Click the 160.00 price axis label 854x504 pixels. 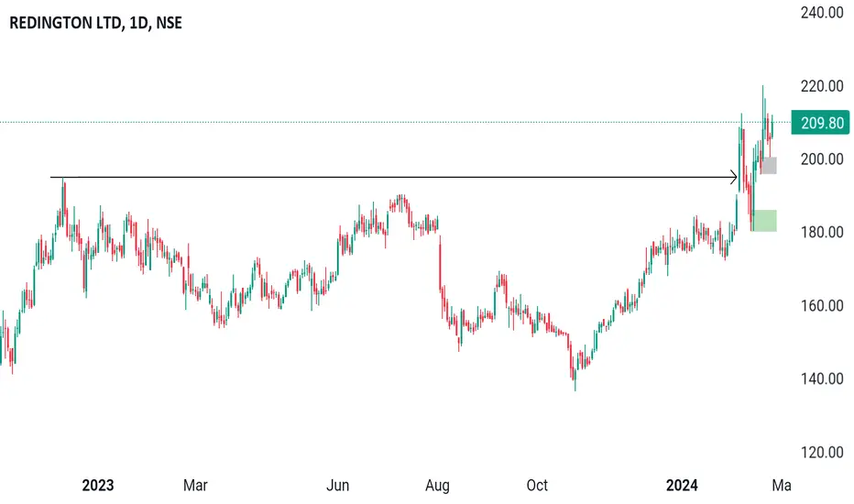tap(822, 306)
